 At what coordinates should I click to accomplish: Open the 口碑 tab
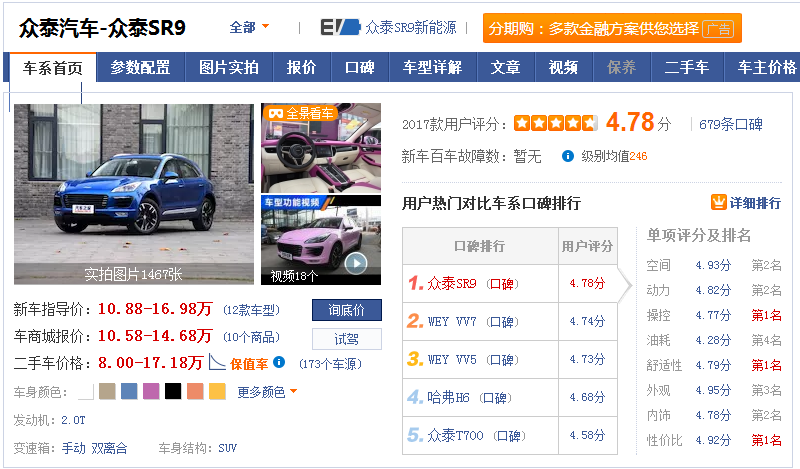(x=360, y=67)
